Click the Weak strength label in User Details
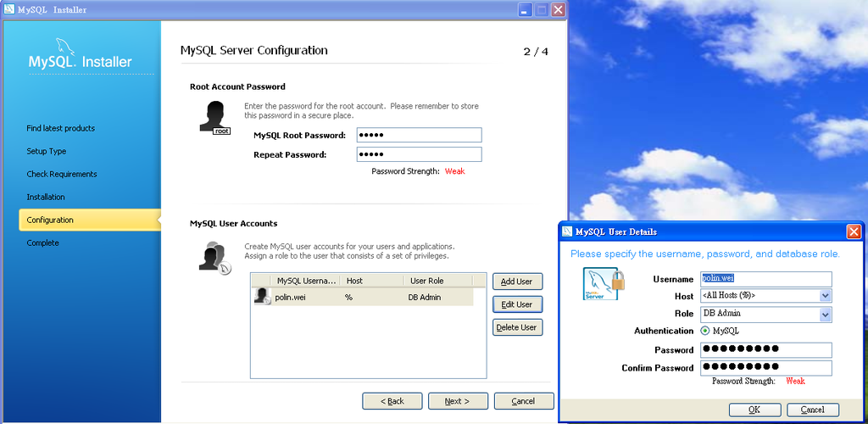Screen dimensions: 868x424 (795, 382)
